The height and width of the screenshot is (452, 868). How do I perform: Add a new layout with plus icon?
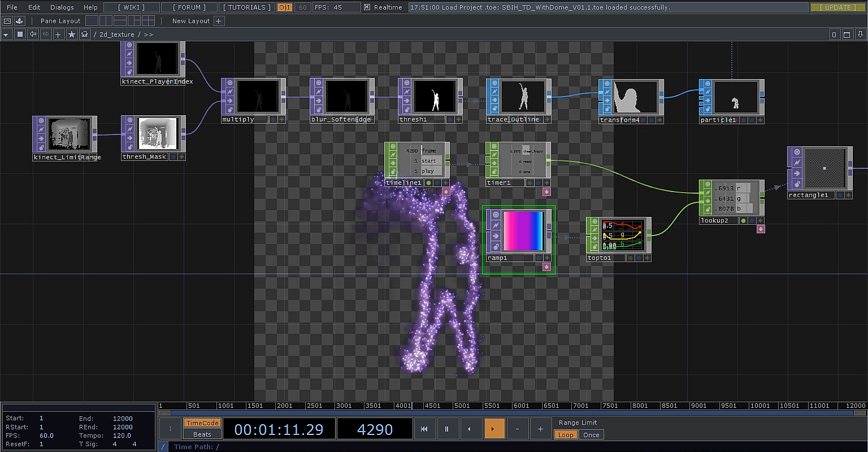tap(219, 21)
